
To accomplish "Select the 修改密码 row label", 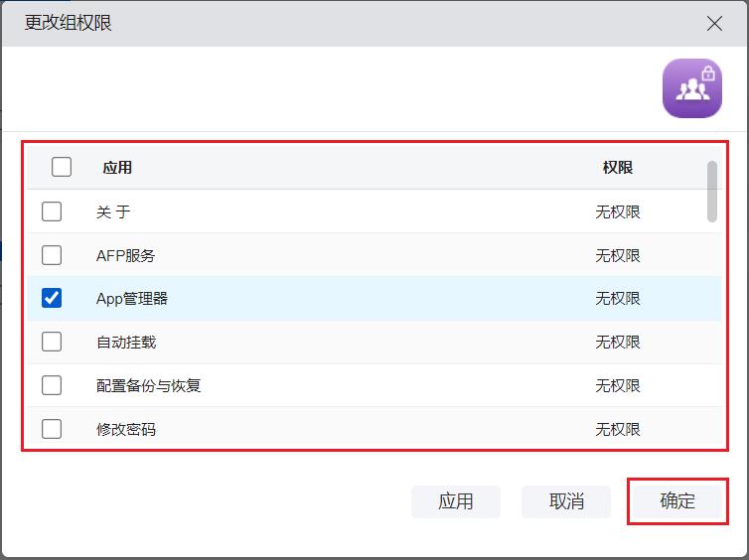I will tap(126, 429).
